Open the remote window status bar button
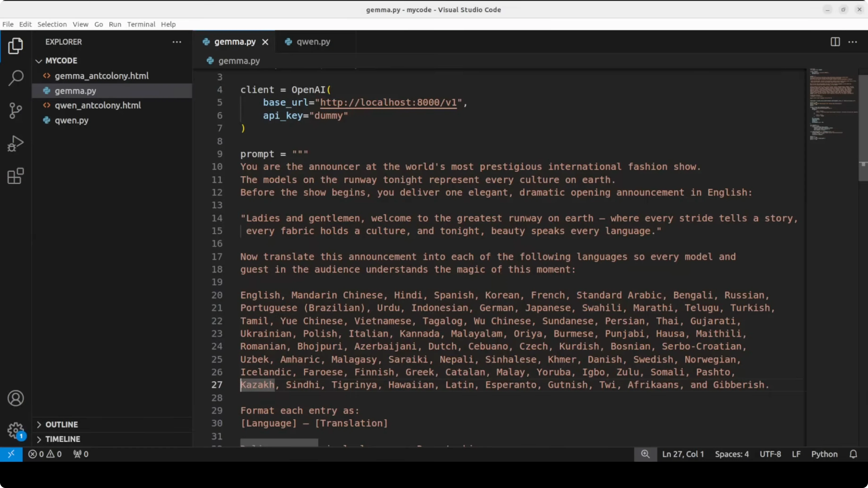The image size is (868, 488). [x=11, y=454]
